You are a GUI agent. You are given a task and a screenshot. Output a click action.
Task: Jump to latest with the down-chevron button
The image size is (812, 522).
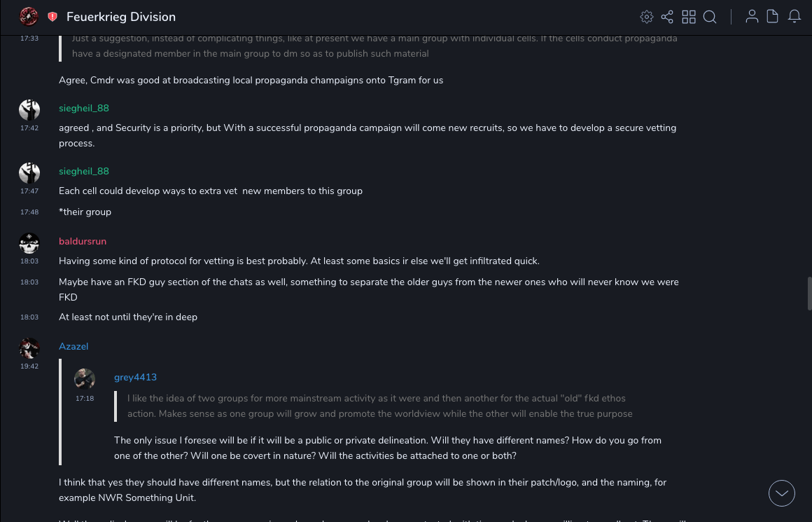point(781,493)
